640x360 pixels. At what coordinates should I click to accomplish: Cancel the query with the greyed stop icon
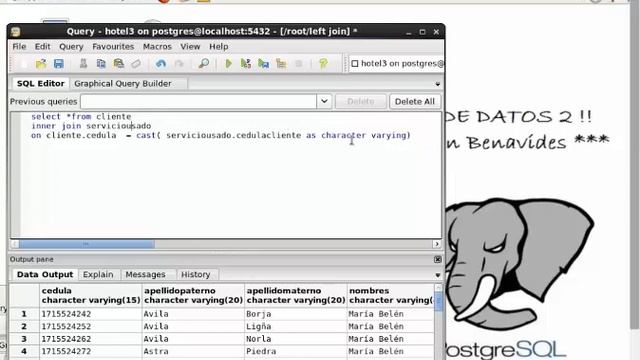(299, 64)
